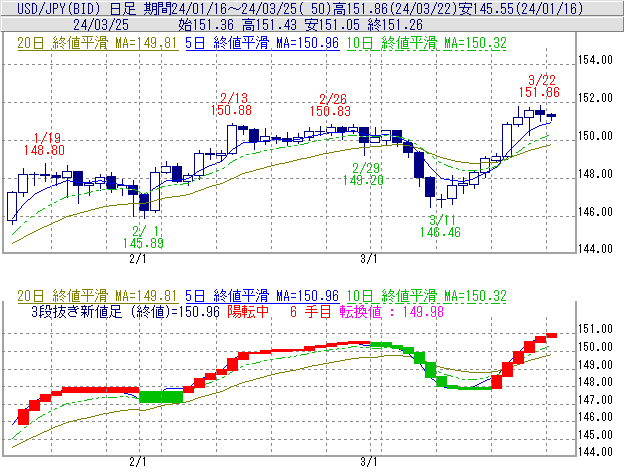Click the 145.00 axis label on the lower chart
The height and width of the screenshot is (475, 624).
click(595, 434)
